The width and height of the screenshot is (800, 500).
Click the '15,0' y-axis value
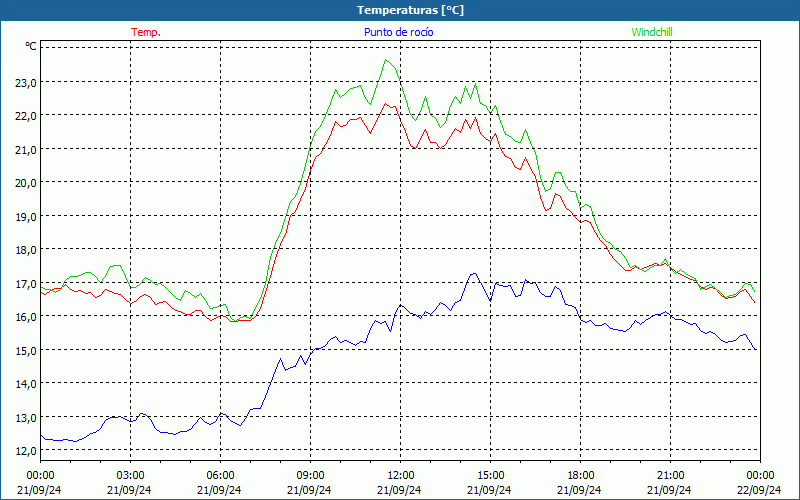click(26, 351)
